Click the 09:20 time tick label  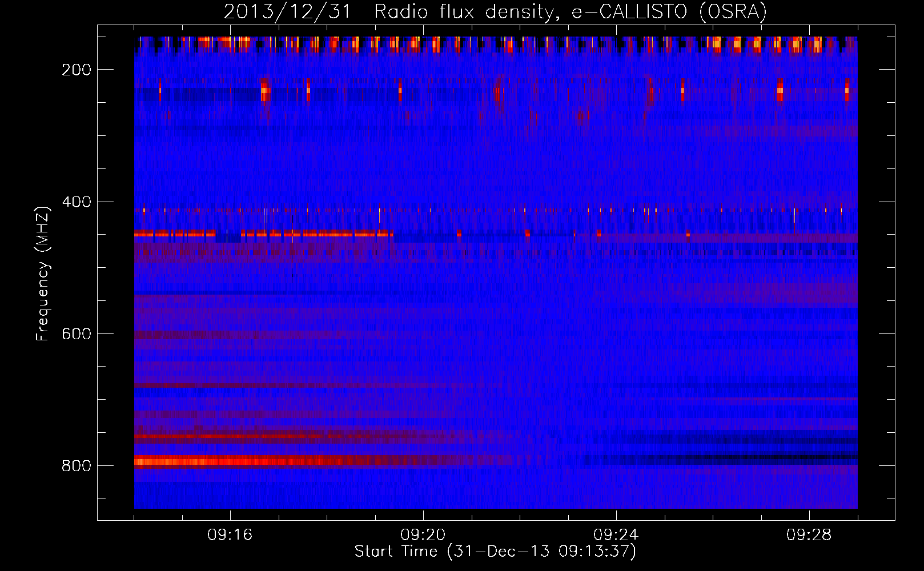[x=423, y=535]
